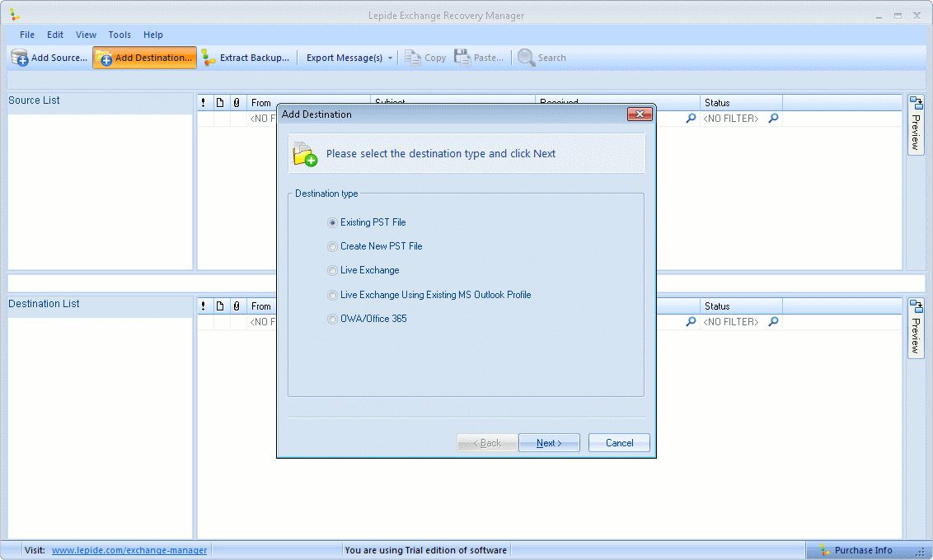
Task: Click the destination Status NO FILTER field
Action: pyautogui.click(x=731, y=322)
